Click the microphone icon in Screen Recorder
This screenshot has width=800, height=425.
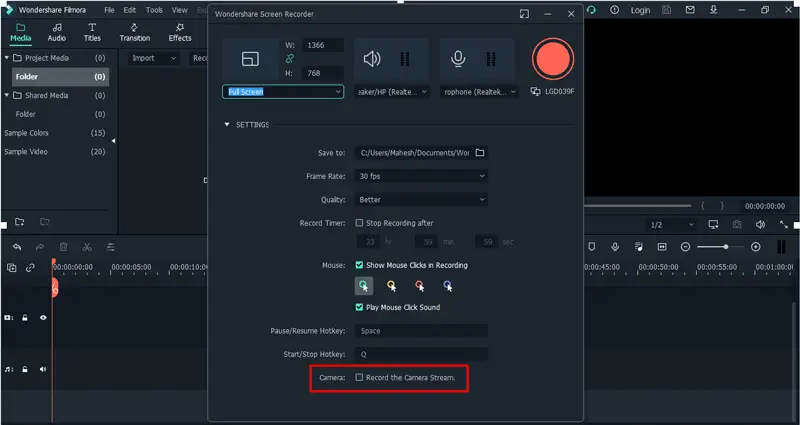[458, 59]
